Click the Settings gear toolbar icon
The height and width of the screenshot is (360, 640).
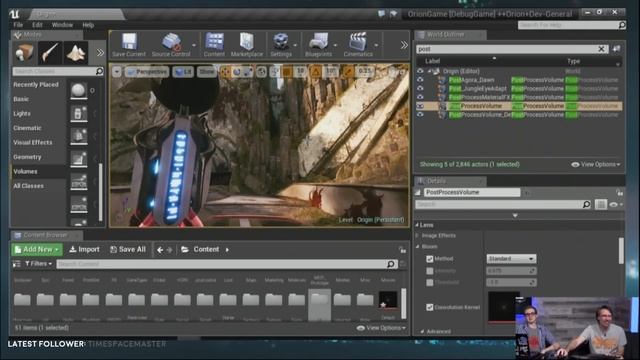tap(281, 44)
